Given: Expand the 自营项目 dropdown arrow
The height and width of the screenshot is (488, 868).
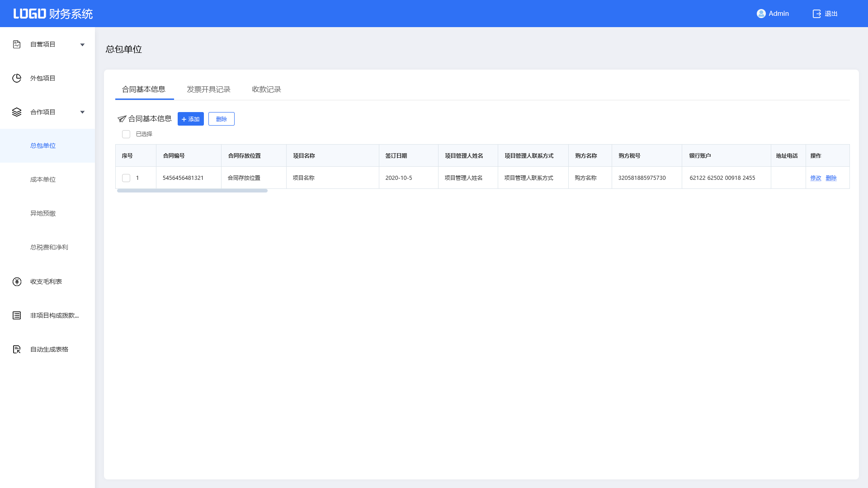Looking at the screenshot, I should pos(82,45).
